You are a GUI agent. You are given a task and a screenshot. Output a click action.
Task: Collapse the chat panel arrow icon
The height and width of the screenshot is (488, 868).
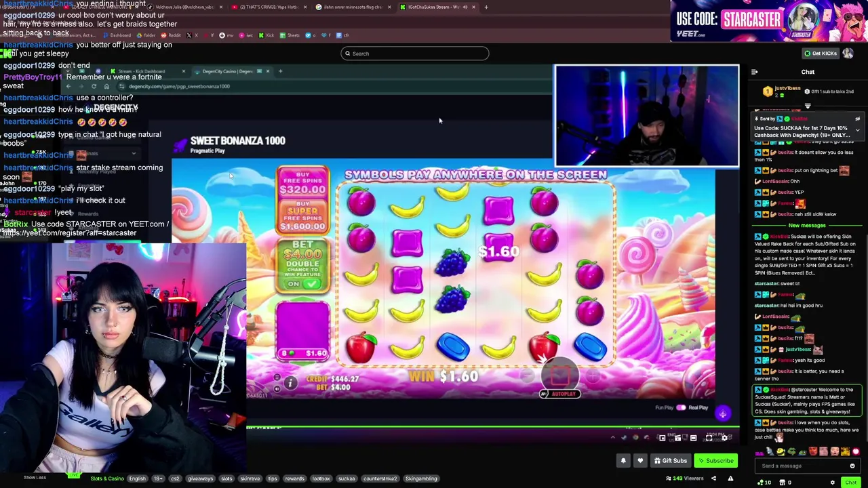click(754, 72)
